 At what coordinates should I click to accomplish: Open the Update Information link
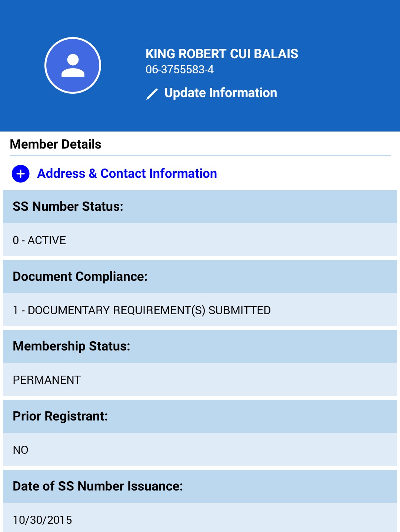[220, 93]
